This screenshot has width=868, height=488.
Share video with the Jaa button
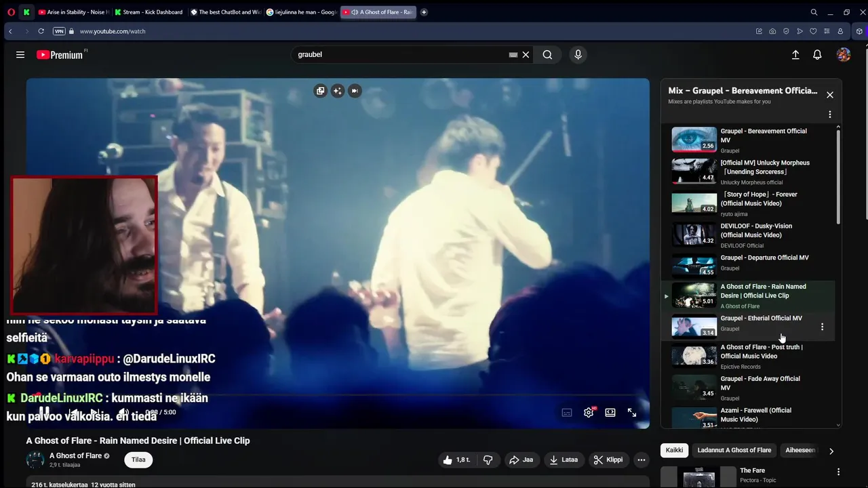tap(521, 460)
